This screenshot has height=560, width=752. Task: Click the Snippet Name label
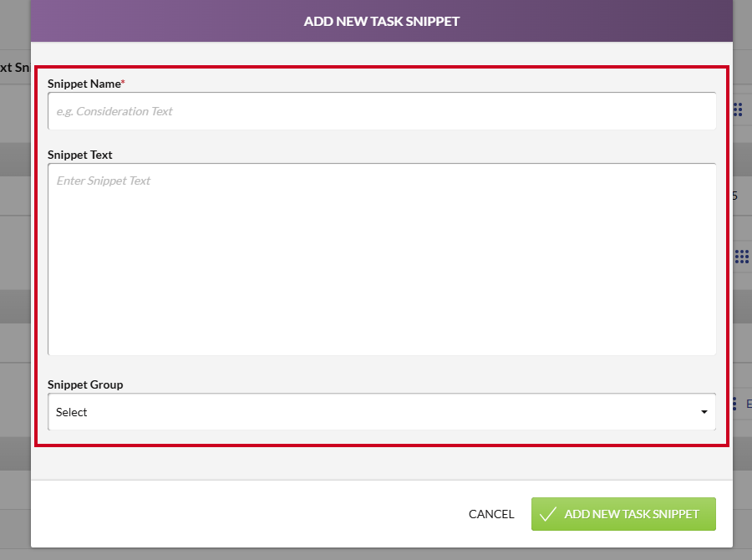(x=86, y=84)
